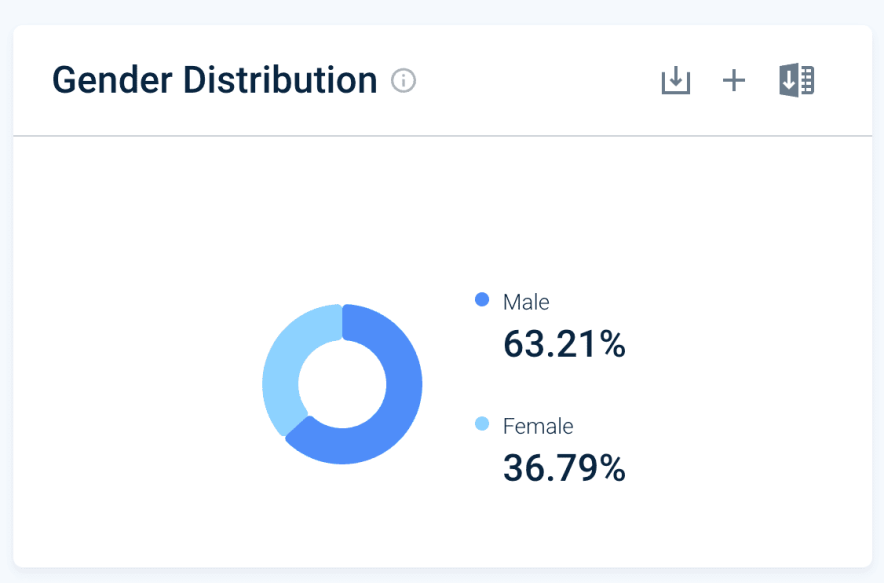Click empty header space between title and icons

point(540,81)
